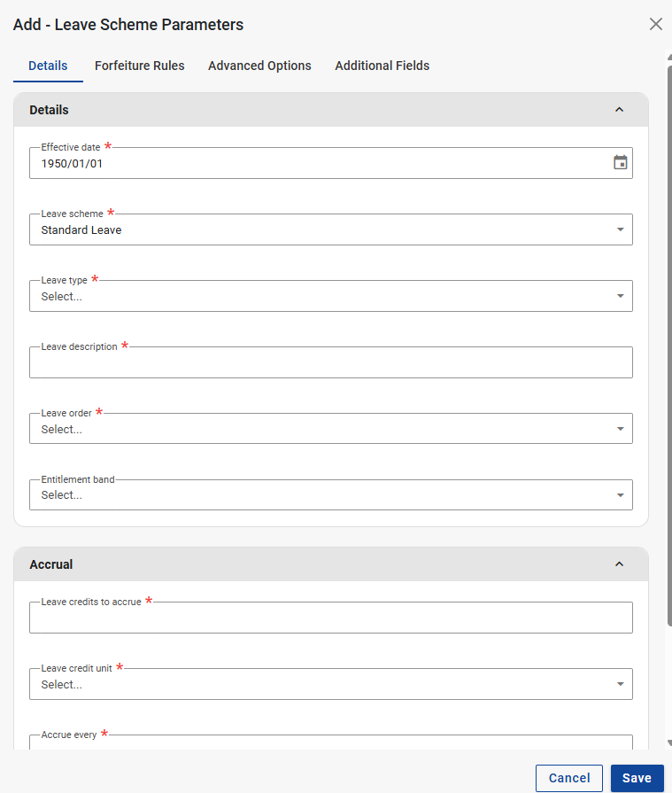This screenshot has width=672, height=793.
Task: Open the Additional Fields tab
Action: pyautogui.click(x=382, y=66)
